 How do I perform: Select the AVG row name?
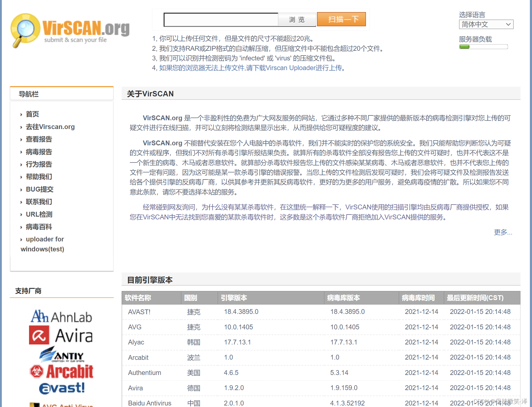[135, 327]
